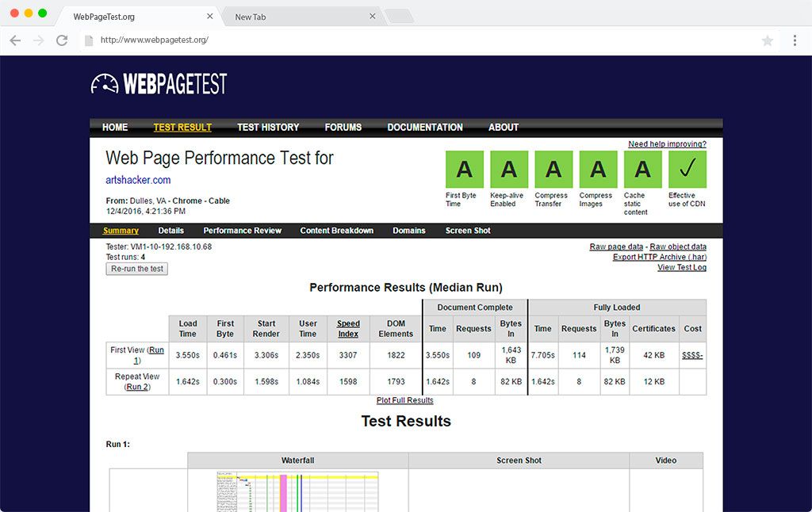Bookmark page with the star icon
The height and width of the screenshot is (512, 812).
click(768, 40)
